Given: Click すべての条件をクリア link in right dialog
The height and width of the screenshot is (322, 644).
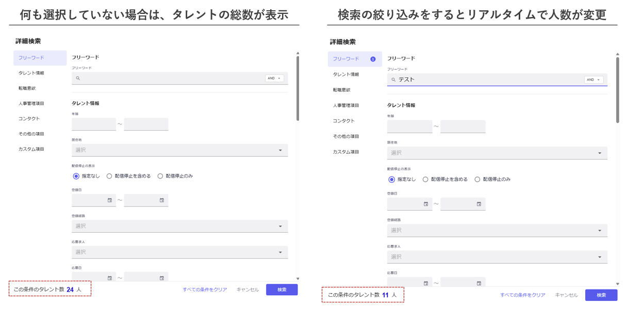Looking at the screenshot, I should [522, 295].
